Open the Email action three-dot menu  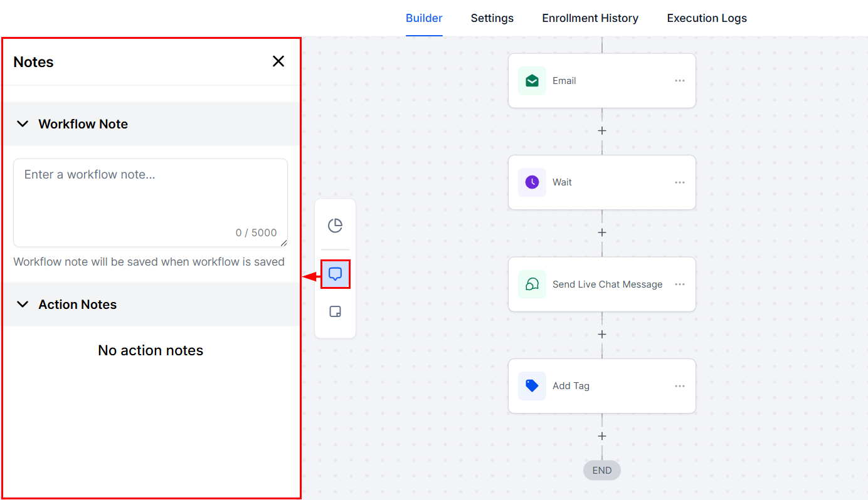[x=680, y=81]
